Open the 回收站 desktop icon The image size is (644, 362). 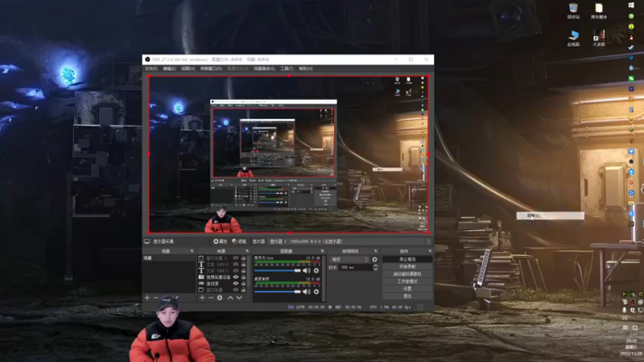point(573,10)
